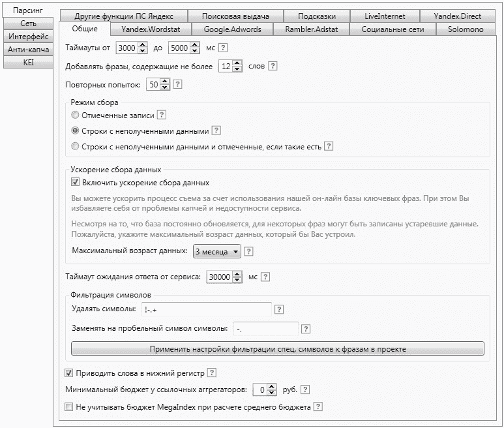504x428 pixels.
Task: Click the Удалять символы input field
Action: pos(207,309)
